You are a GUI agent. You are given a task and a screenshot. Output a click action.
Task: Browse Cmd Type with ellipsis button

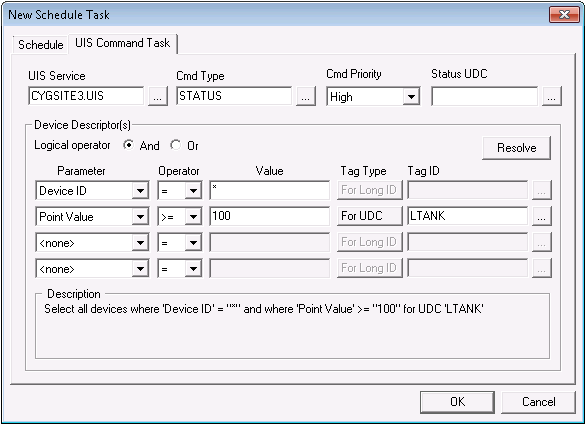pos(305,96)
